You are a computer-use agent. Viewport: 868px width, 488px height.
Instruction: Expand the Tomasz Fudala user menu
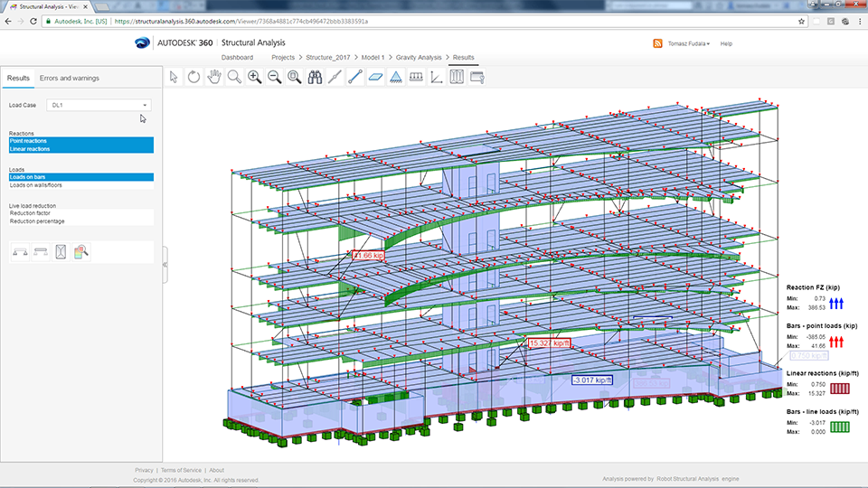click(688, 43)
